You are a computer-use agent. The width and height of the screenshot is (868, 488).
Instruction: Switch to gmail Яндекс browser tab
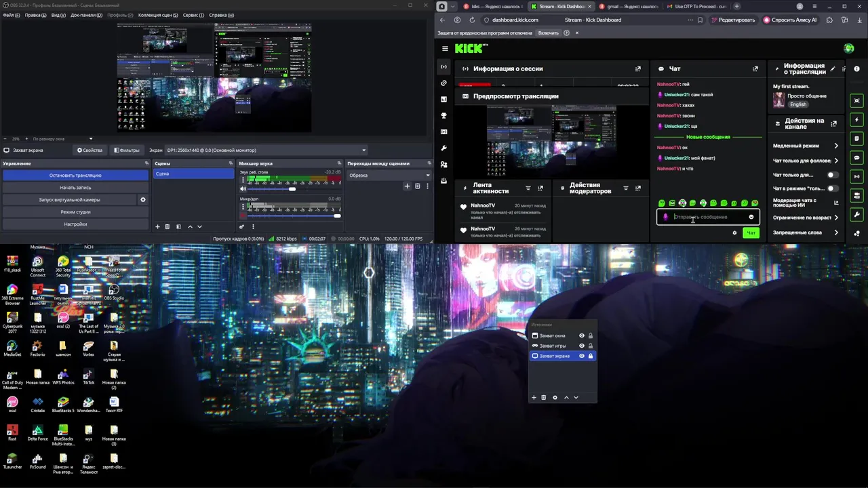coord(628,6)
